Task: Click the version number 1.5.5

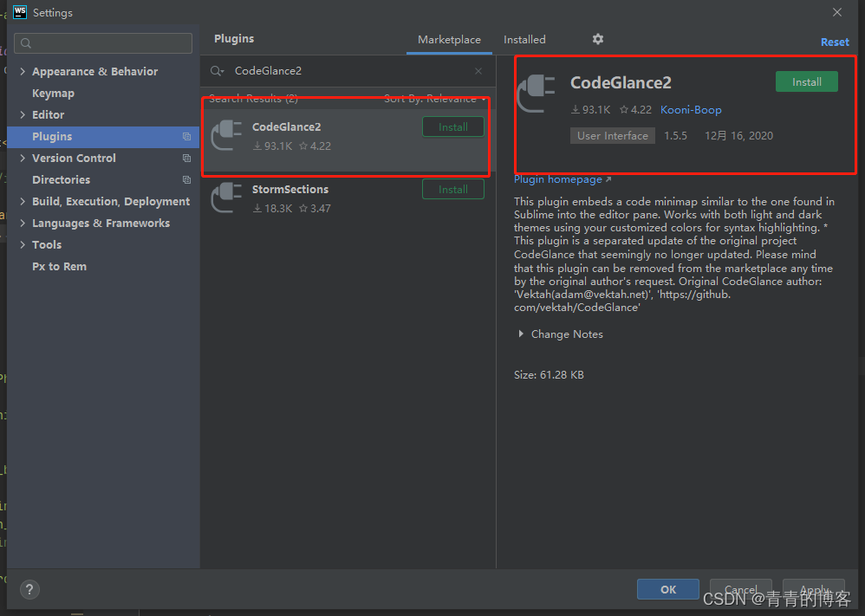Action: pyautogui.click(x=675, y=136)
